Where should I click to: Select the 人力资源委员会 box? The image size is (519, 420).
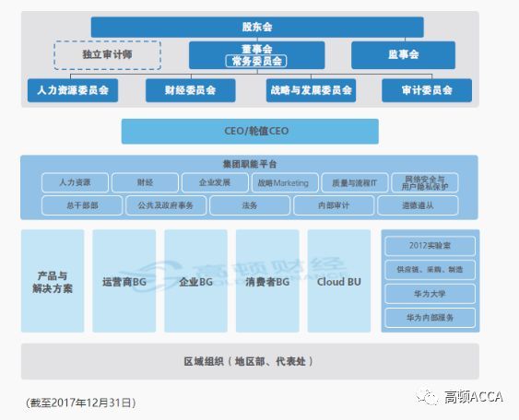tap(73, 90)
